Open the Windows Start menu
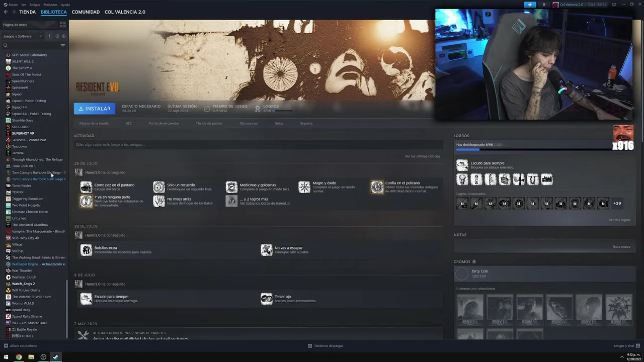 [6, 357]
